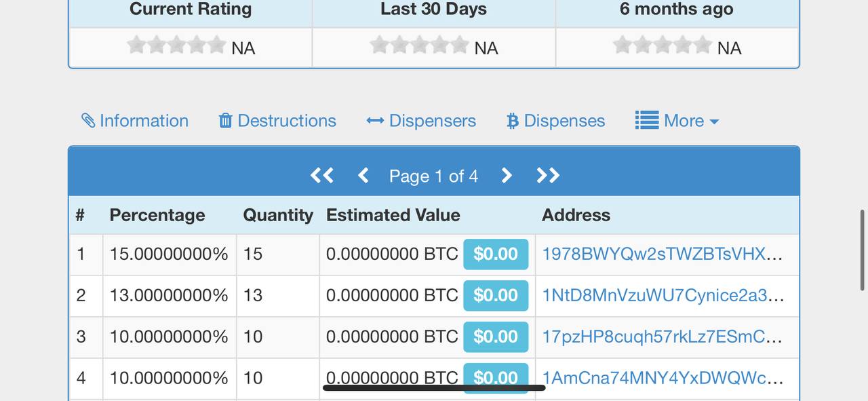Screen dimensions: 868x401
Task: Switch to the Dispensers tab
Action: [x=432, y=121]
